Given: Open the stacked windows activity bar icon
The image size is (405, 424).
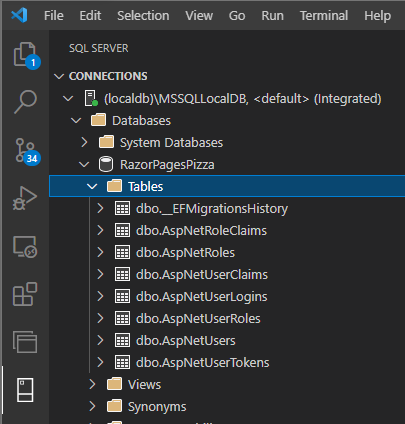Looking at the screenshot, I should (x=25, y=342).
